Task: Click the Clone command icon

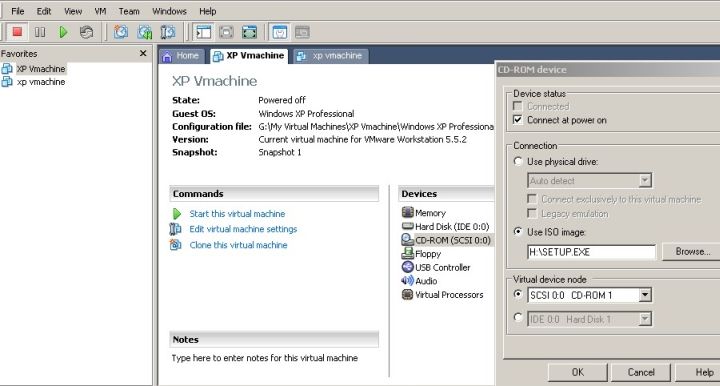Action: [x=175, y=245]
